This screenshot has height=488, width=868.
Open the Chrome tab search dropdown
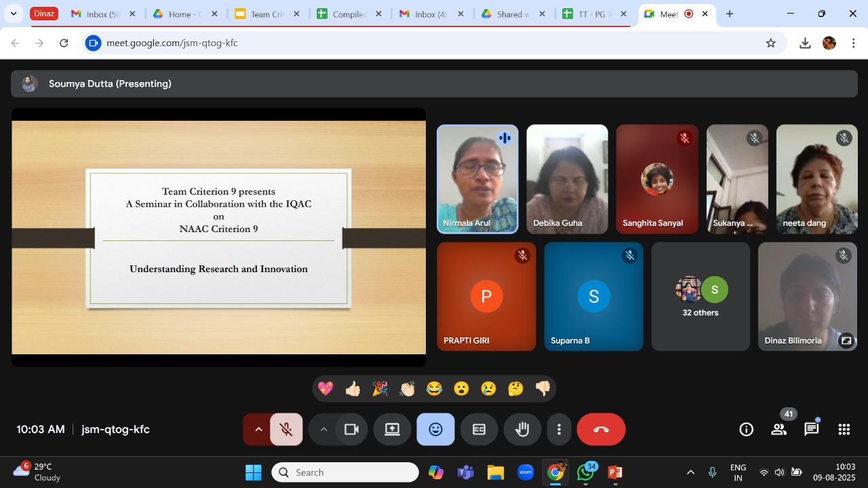[14, 14]
